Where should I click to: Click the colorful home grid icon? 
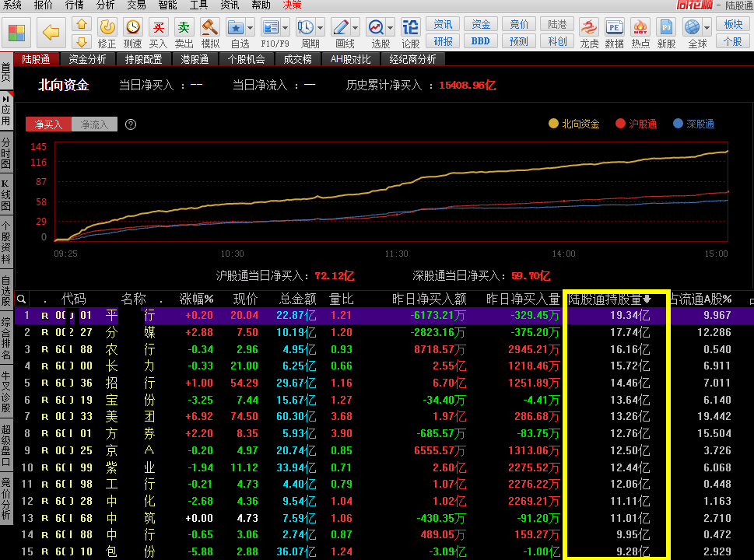(16, 33)
